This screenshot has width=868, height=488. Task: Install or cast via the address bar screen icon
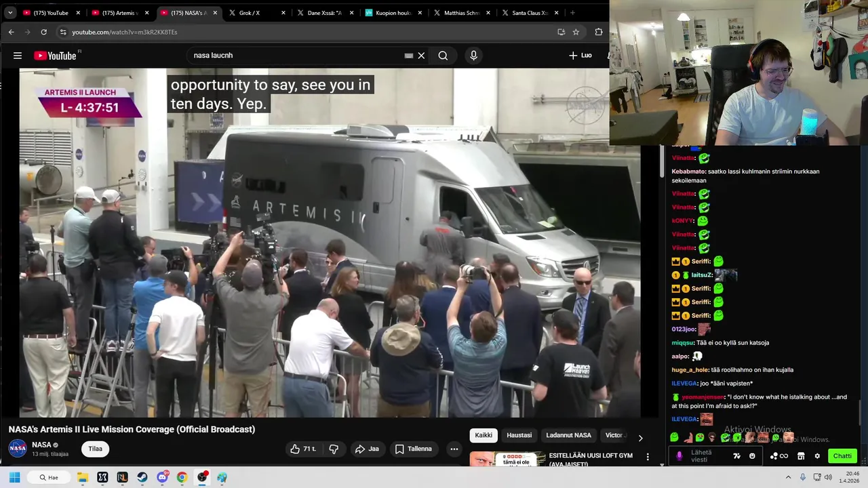coord(561,32)
